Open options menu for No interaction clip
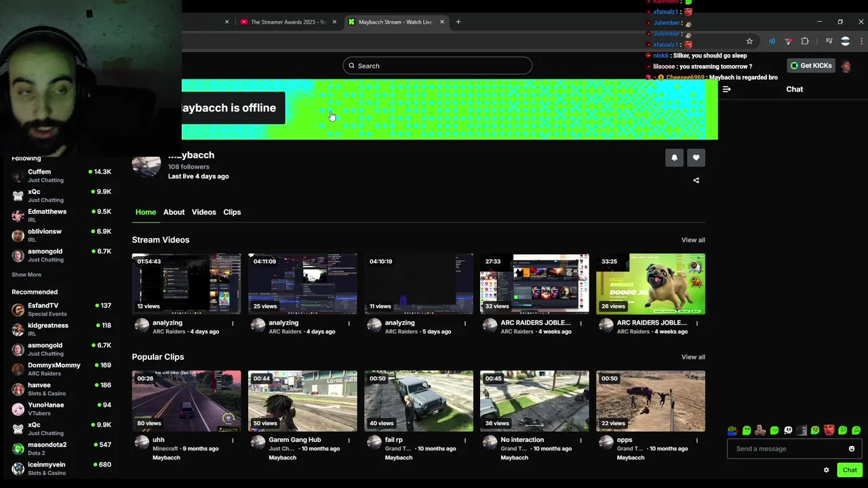 tap(580, 440)
